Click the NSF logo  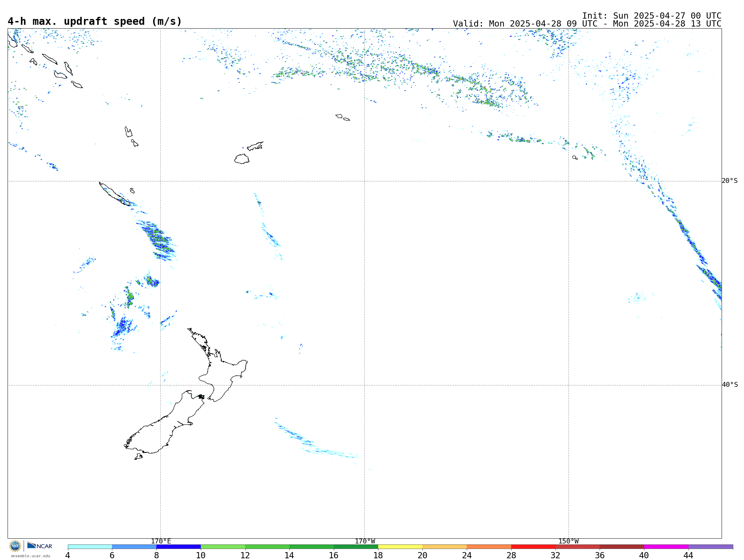[x=15, y=546]
